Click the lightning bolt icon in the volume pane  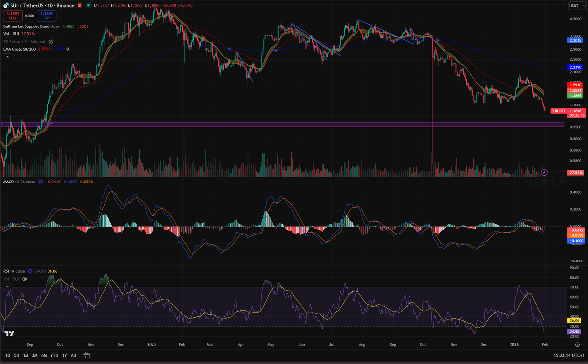pyautogui.click(x=543, y=172)
